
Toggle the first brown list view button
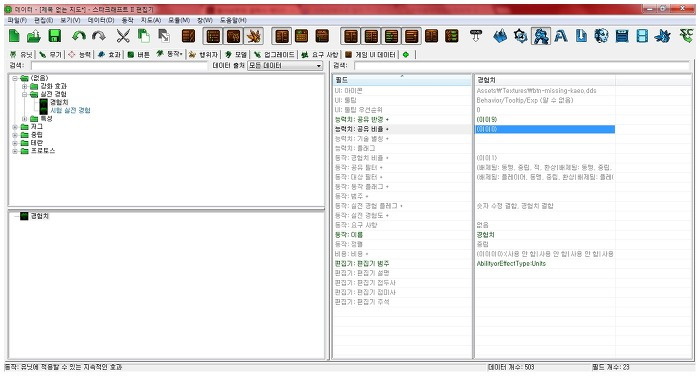[x=213, y=36]
